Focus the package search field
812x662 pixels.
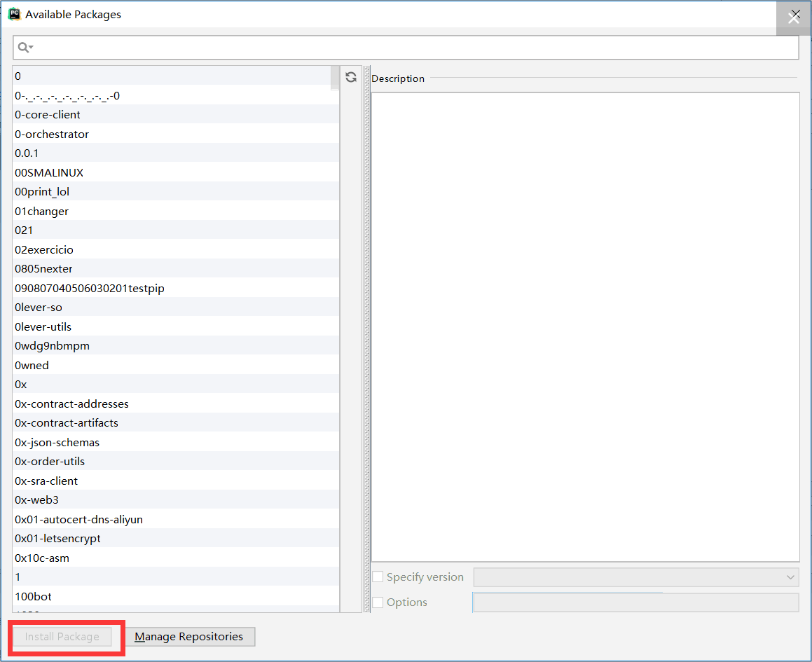[x=406, y=48]
